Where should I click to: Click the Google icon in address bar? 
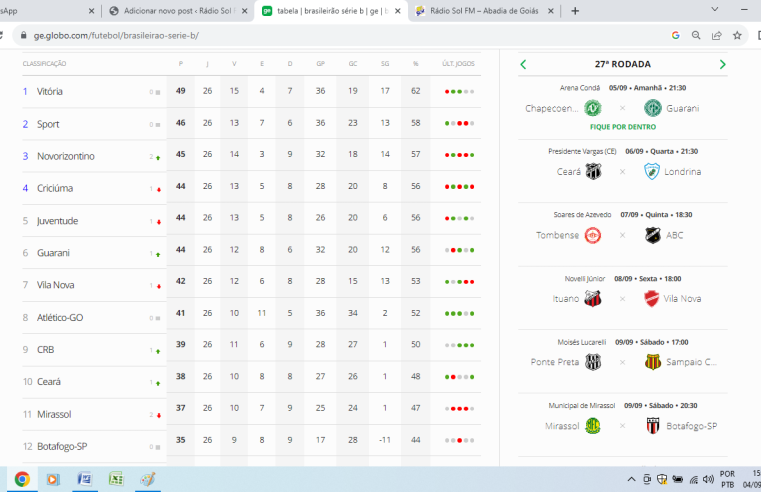(x=676, y=35)
